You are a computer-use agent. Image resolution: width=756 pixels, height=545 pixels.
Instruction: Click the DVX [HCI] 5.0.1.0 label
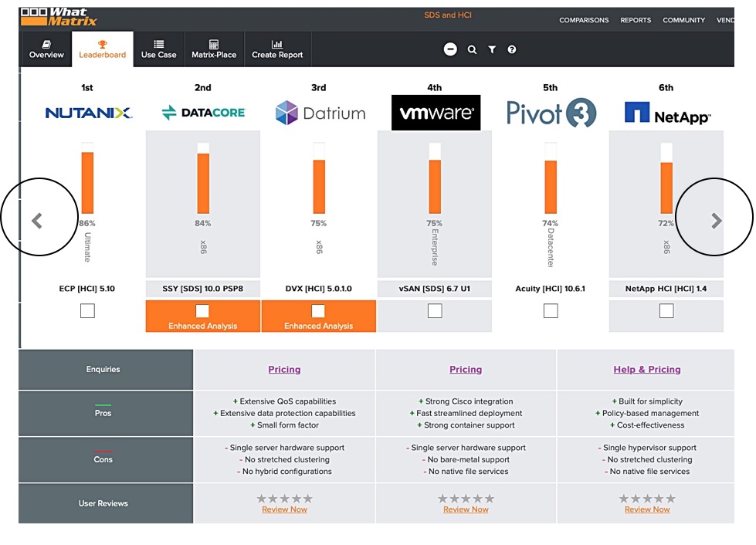click(x=319, y=289)
